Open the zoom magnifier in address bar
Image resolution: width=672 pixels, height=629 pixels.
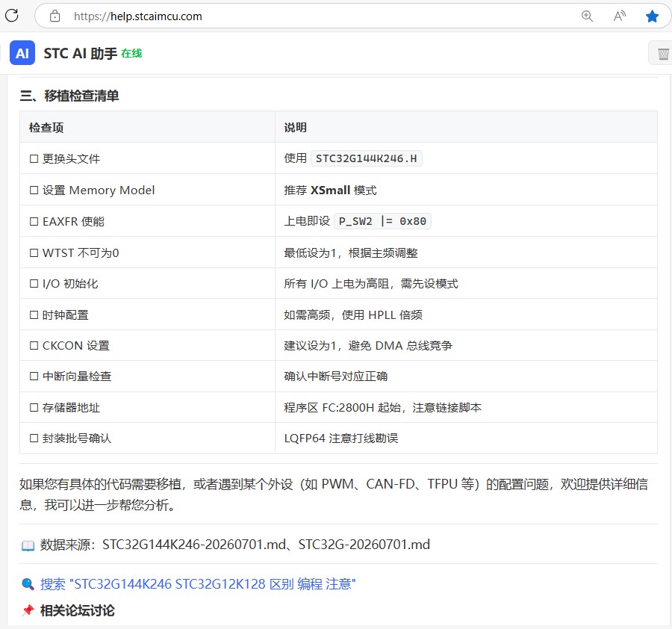587,16
